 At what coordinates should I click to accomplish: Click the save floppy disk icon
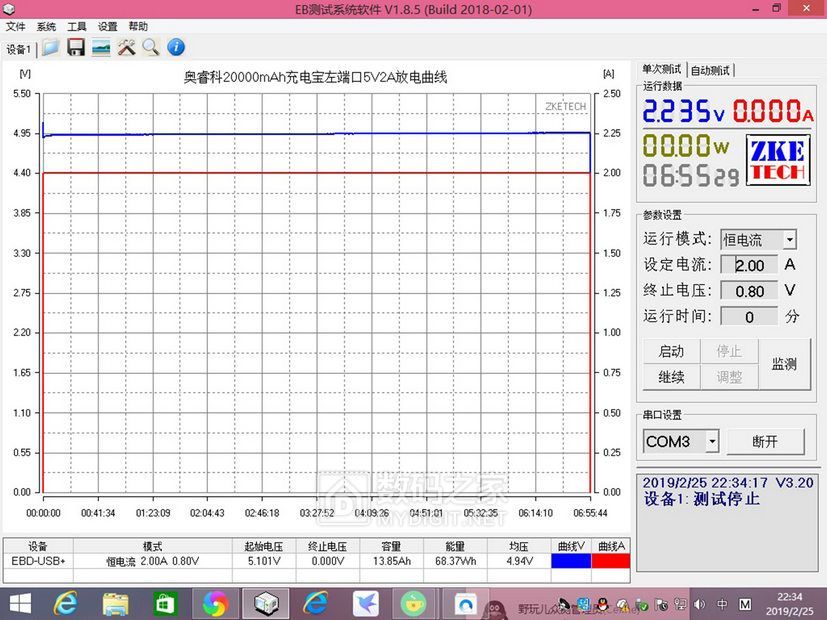(75, 47)
